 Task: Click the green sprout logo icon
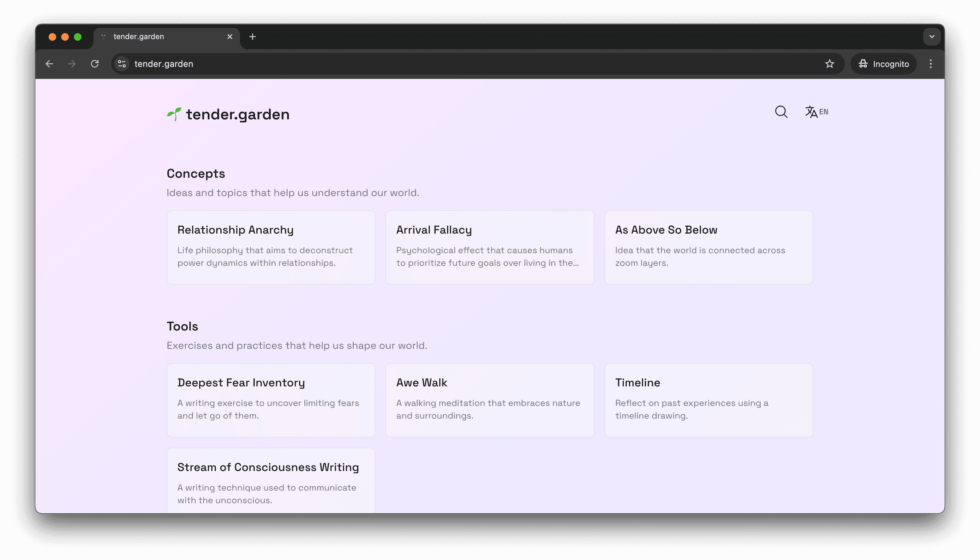click(x=174, y=114)
